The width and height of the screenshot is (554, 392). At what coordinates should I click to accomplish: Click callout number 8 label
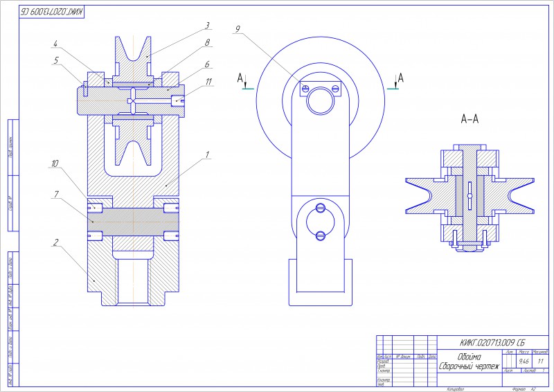pyautogui.click(x=207, y=42)
